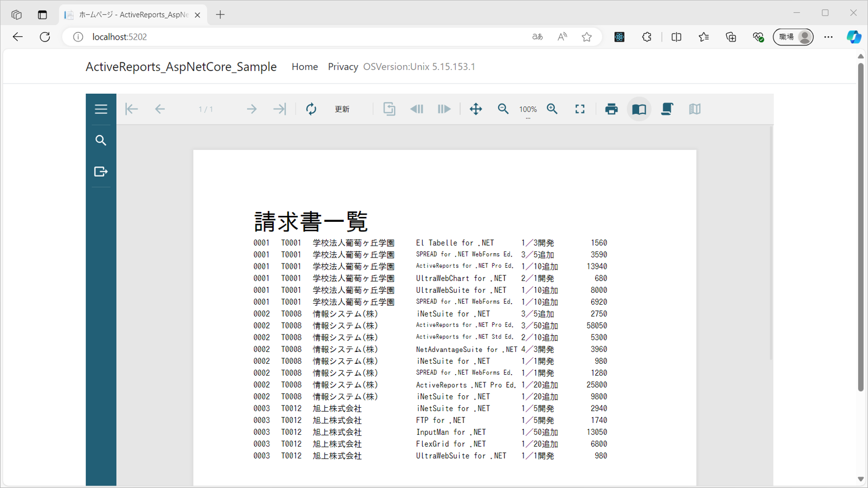This screenshot has height=488, width=868.
Task: Click the FlexGrid for .NET product text
Action: click(x=451, y=444)
